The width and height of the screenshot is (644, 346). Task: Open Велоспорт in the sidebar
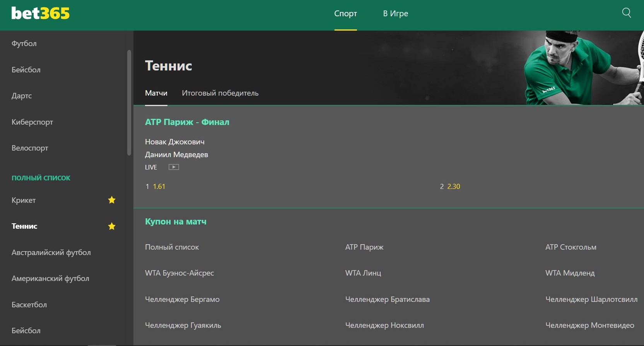click(30, 148)
